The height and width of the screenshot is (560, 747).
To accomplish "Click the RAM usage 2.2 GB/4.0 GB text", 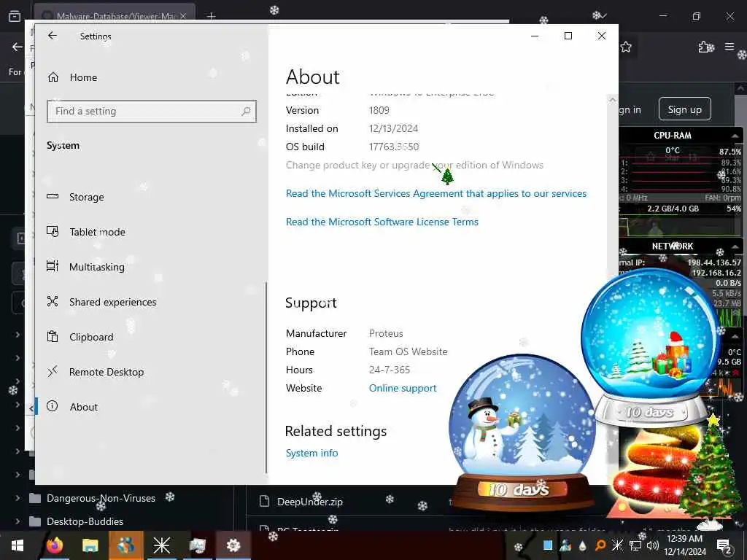I will coord(673,209).
